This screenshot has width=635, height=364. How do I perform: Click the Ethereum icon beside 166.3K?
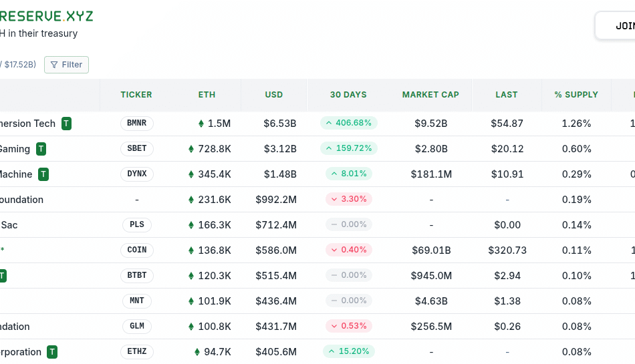coord(191,225)
